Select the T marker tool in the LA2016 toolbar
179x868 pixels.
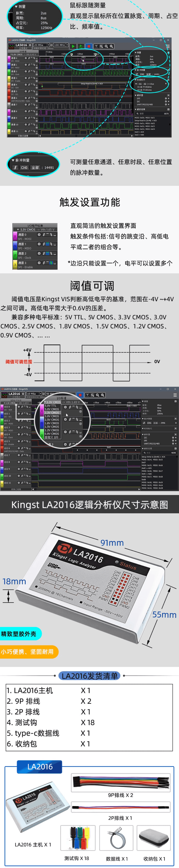pos(87,395)
